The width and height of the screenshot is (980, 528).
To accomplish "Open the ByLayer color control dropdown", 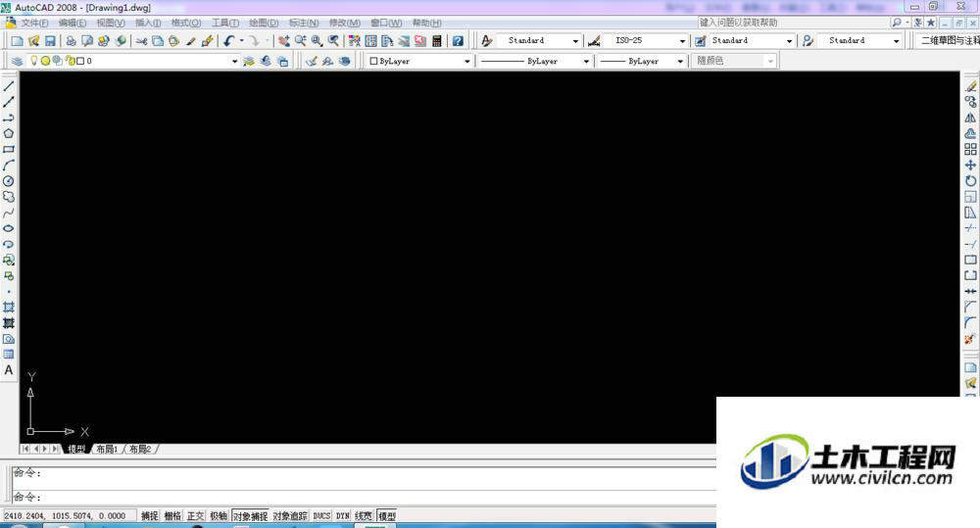I will click(x=466, y=62).
